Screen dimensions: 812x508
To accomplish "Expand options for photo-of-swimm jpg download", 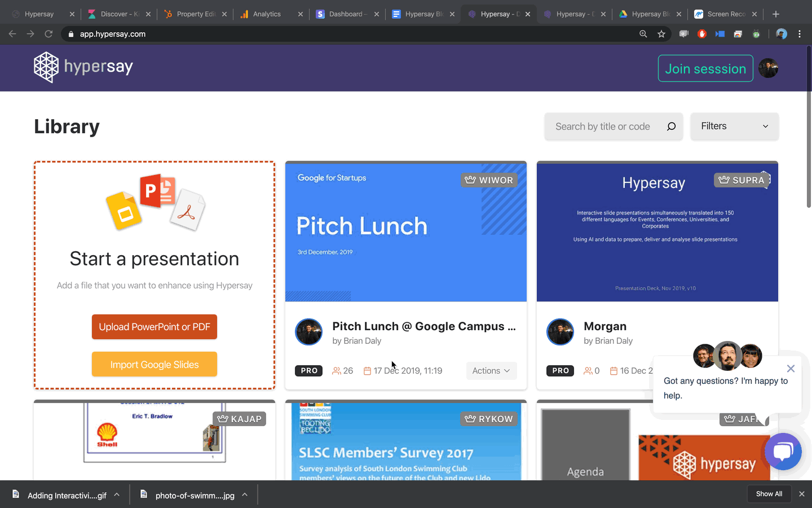I will coord(245,494).
